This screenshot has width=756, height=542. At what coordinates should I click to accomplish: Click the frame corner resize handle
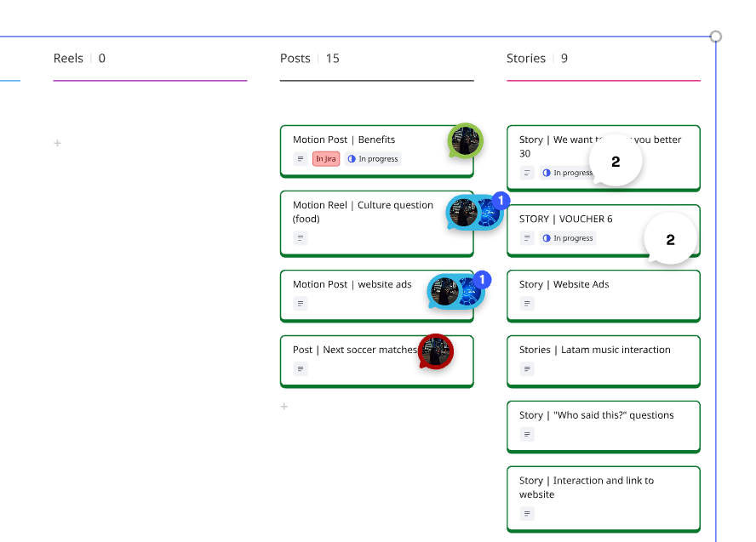716,37
